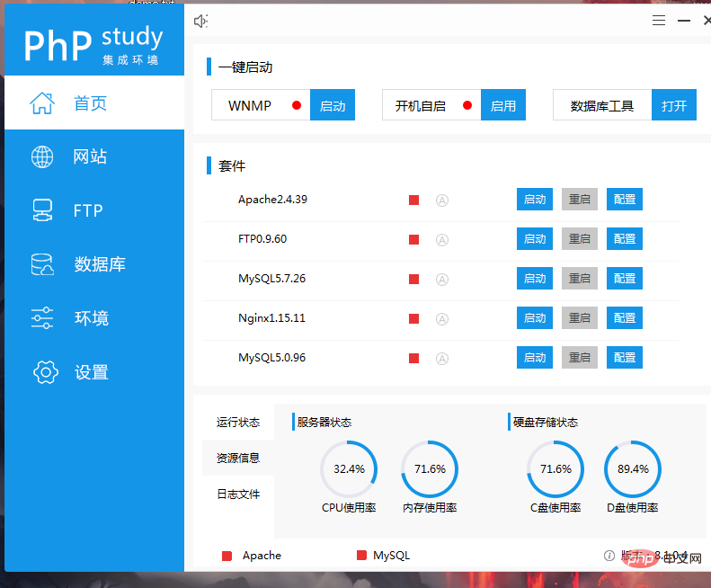The height and width of the screenshot is (588, 711).
Task: Restart FTP0.9.60 with 重启
Action: (580, 238)
